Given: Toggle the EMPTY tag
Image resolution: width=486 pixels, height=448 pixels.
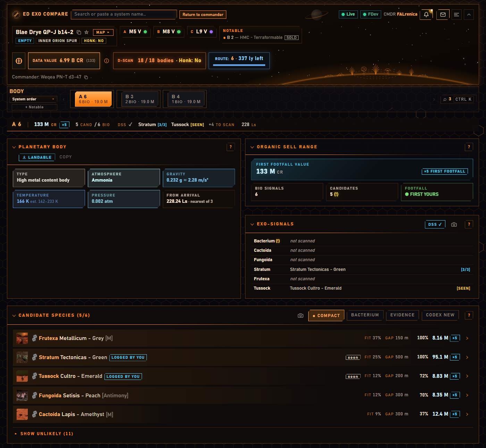Looking at the screenshot, I should [25, 41].
